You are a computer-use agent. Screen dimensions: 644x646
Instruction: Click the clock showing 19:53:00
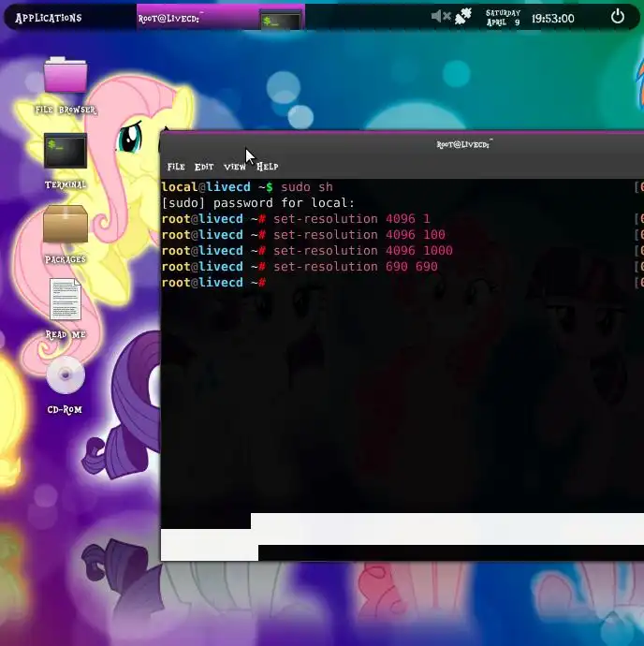coord(552,19)
